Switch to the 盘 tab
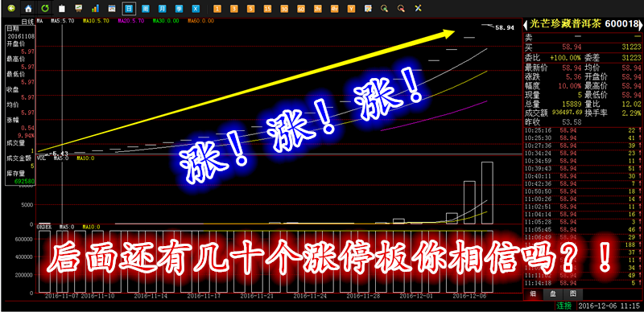The height and width of the screenshot is (312, 644). coord(552,294)
